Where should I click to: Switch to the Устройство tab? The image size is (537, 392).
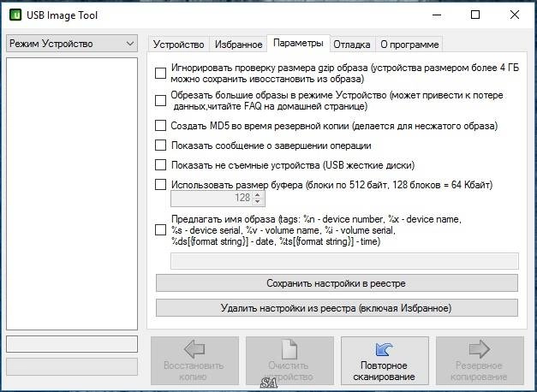click(x=178, y=45)
